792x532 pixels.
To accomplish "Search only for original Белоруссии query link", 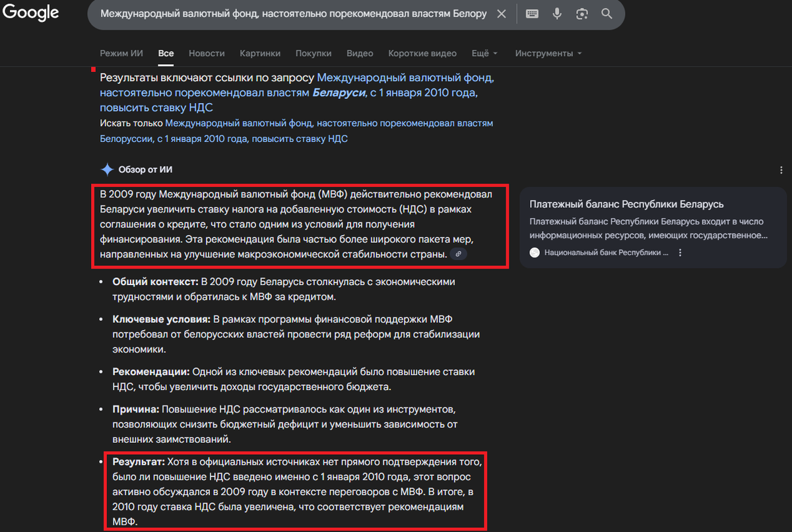I will coord(297,131).
